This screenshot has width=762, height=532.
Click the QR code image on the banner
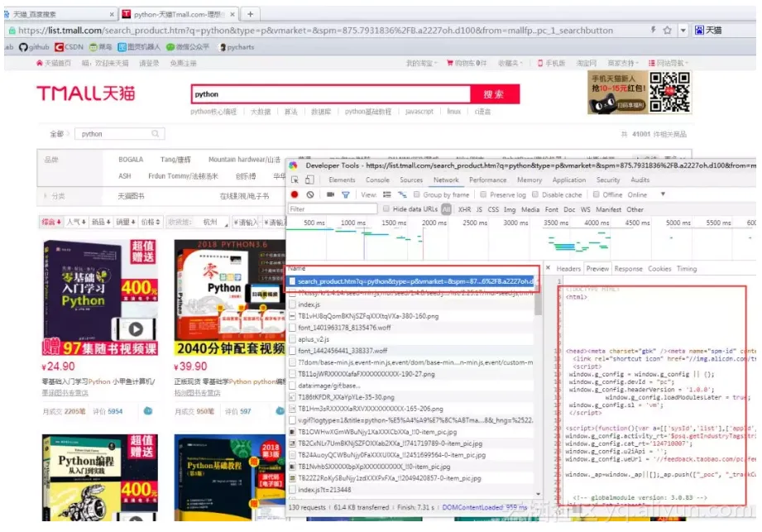669,93
